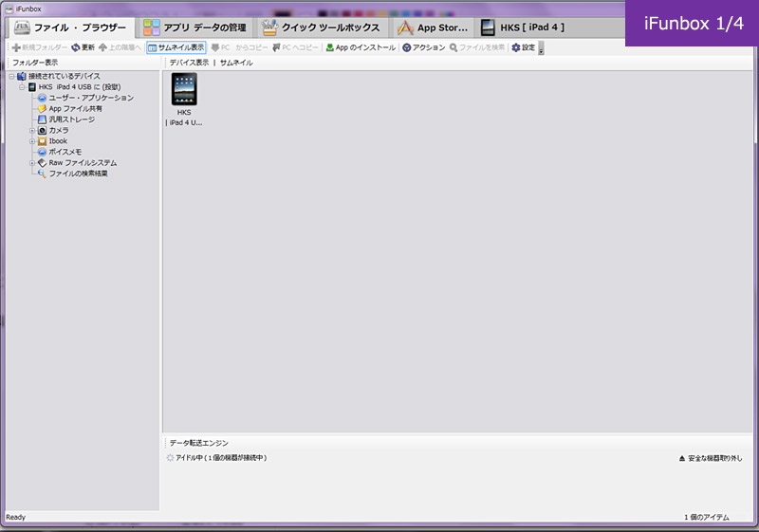Open the クイック ツールボックス tab

tap(322, 28)
